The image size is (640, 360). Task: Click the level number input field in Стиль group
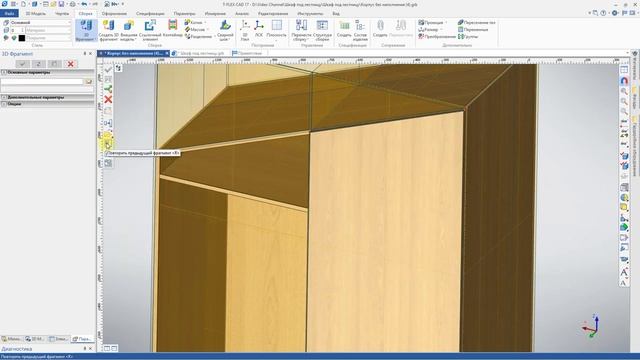pyautogui.click(x=17, y=30)
